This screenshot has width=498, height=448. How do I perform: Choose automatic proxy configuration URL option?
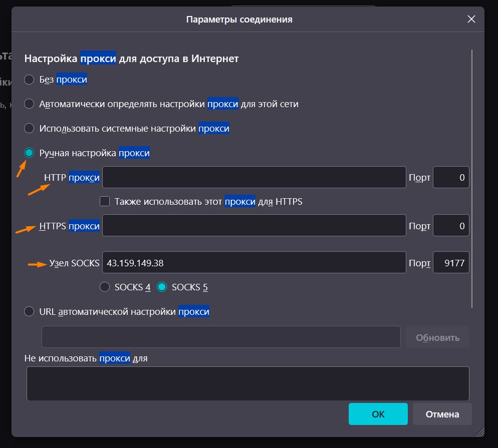(29, 311)
